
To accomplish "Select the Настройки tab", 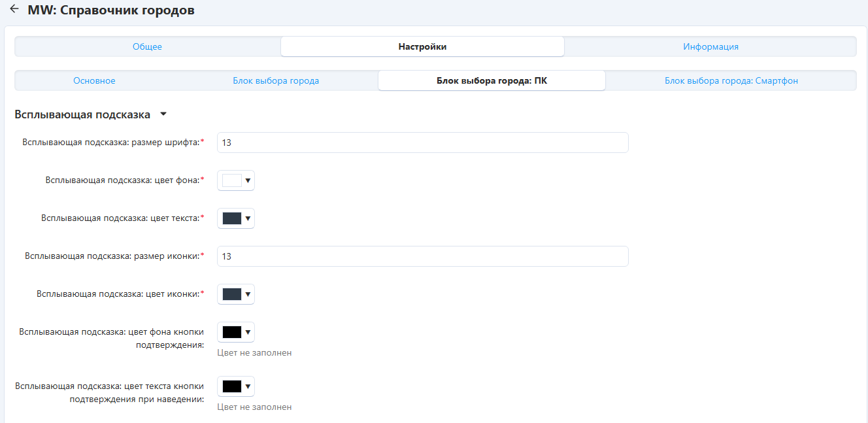I will pos(422,46).
